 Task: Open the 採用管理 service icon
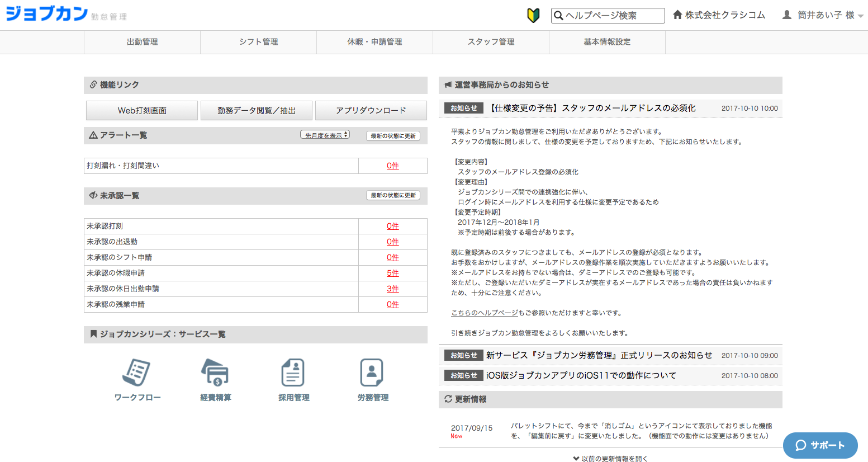click(293, 373)
